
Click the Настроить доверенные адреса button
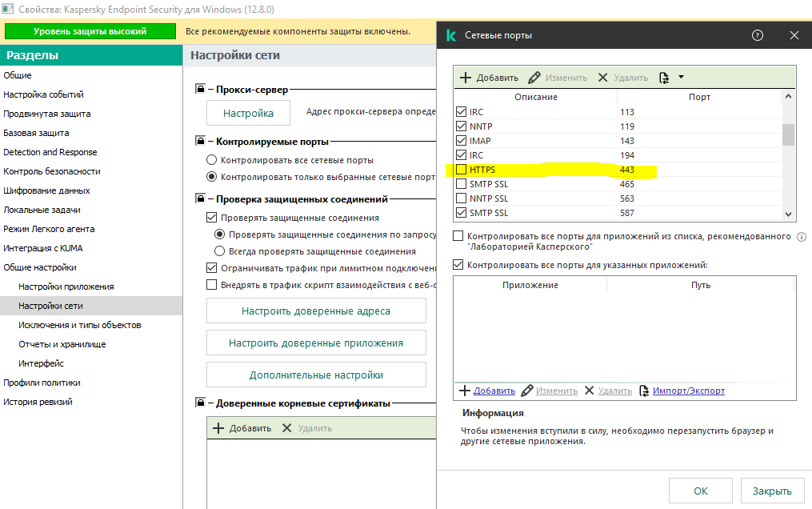[316, 311]
